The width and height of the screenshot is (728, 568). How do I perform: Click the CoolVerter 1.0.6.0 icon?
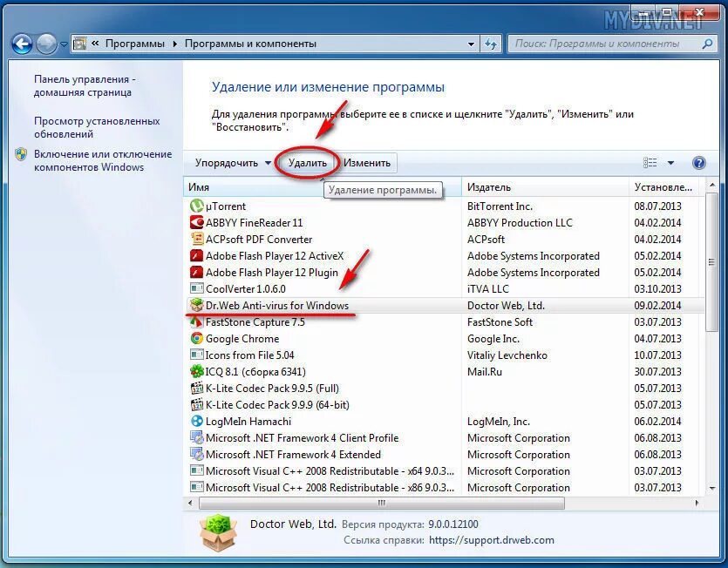point(197,288)
